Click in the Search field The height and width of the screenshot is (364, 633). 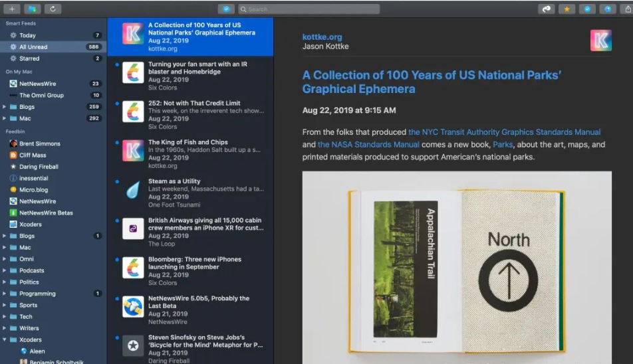click(309, 9)
